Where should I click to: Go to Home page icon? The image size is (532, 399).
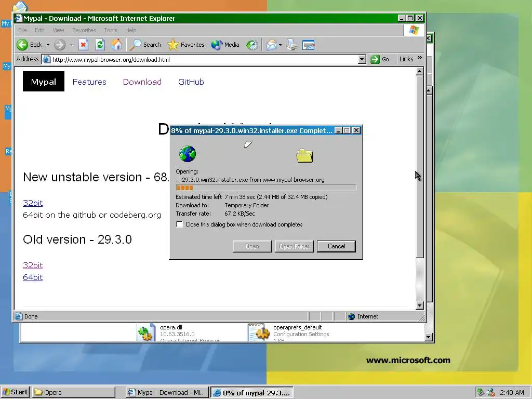(x=116, y=45)
